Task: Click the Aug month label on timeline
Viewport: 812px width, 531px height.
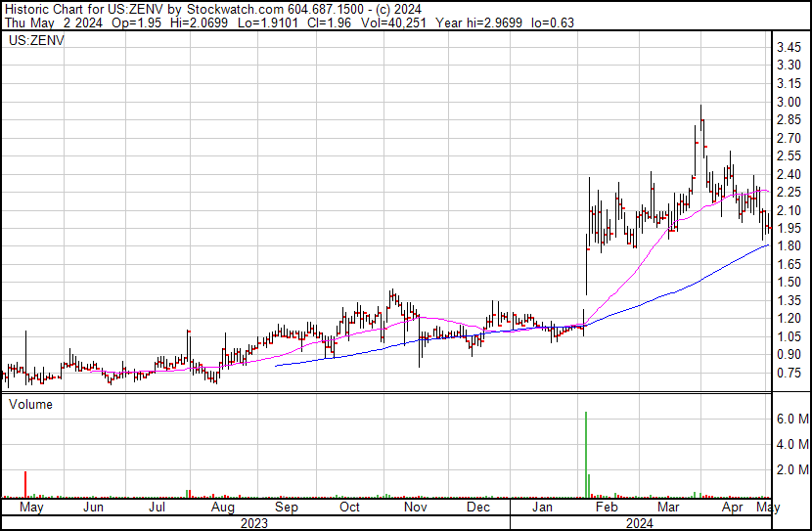Action: click(222, 509)
